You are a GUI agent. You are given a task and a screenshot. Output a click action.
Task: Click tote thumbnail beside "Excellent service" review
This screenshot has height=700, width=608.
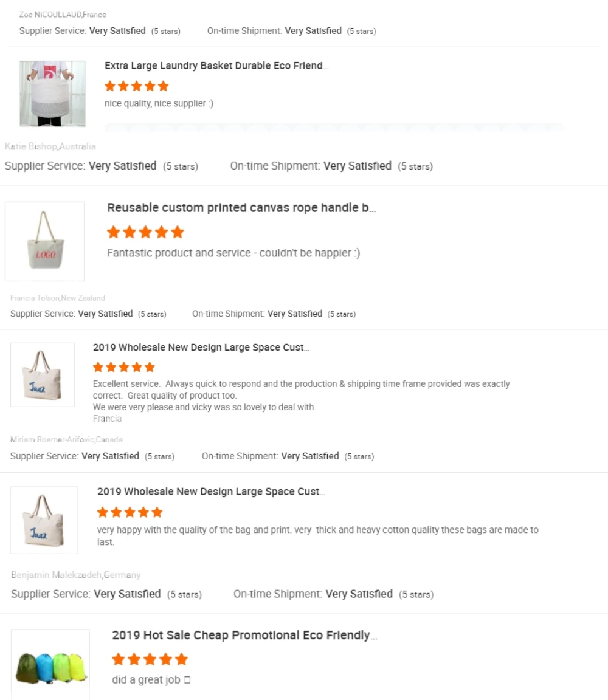coord(43,375)
